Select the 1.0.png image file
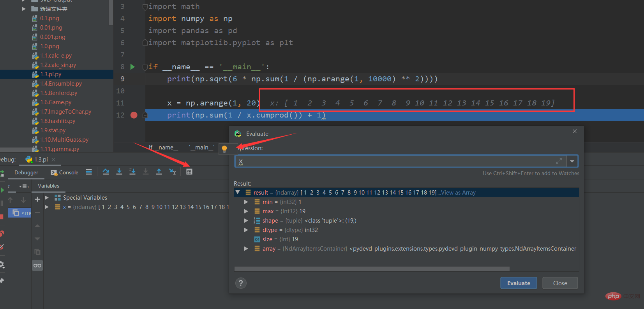The height and width of the screenshot is (309, 644). [x=49, y=46]
